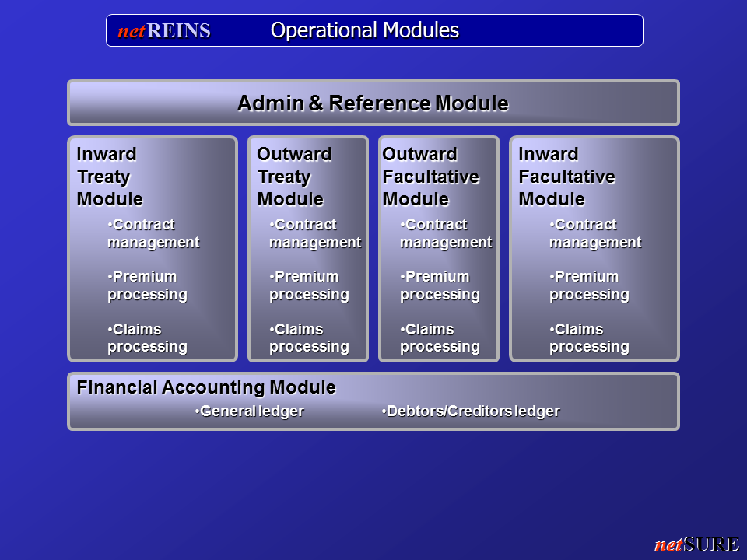Select Contract management under Inward Facultative Module
The image size is (747, 560).
tap(595, 233)
